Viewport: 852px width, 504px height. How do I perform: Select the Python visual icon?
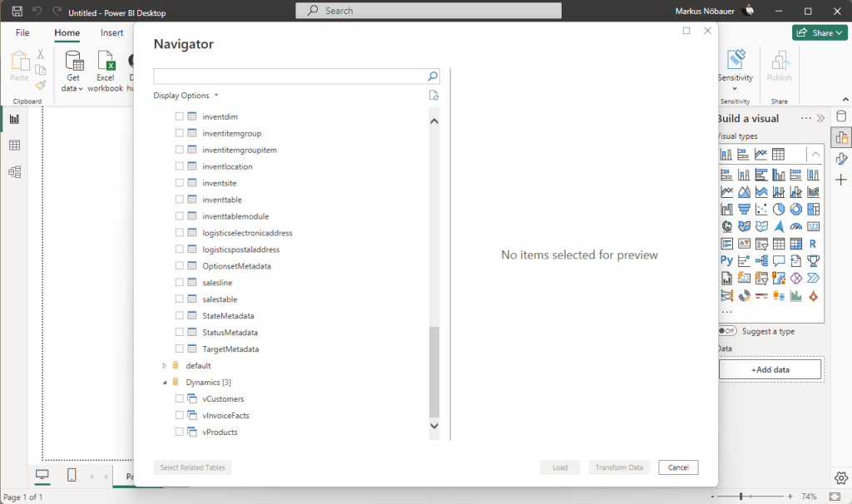pyautogui.click(x=725, y=259)
